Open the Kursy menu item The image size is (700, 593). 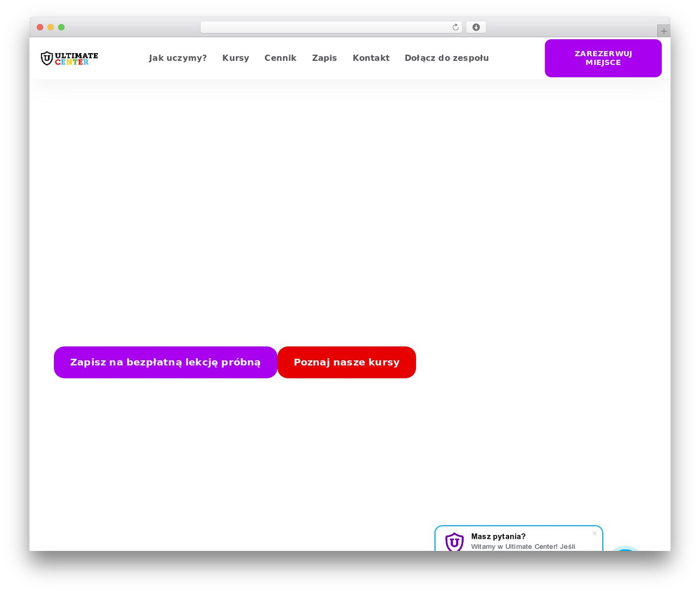[236, 58]
